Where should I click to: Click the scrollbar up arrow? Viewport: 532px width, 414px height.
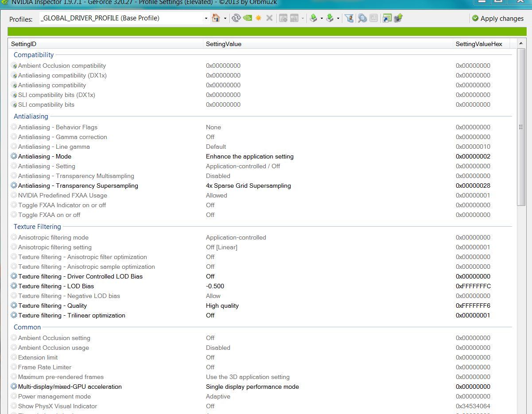coord(521,44)
